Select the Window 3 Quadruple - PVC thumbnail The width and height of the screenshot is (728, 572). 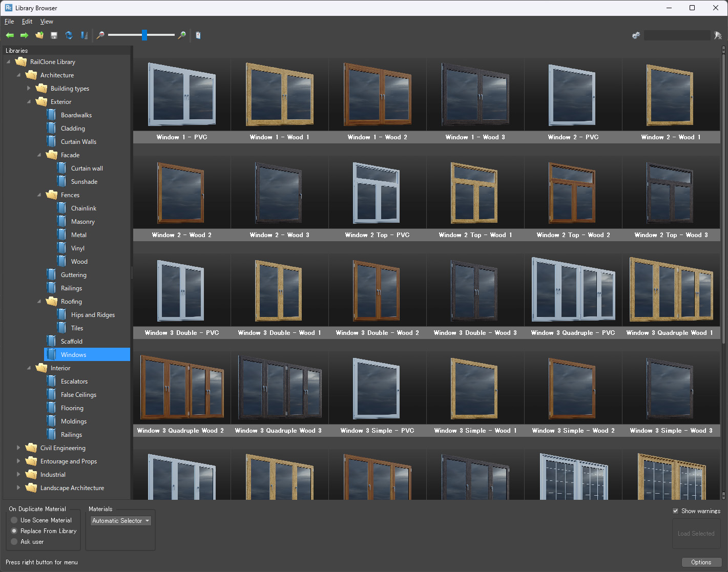pyautogui.click(x=573, y=296)
